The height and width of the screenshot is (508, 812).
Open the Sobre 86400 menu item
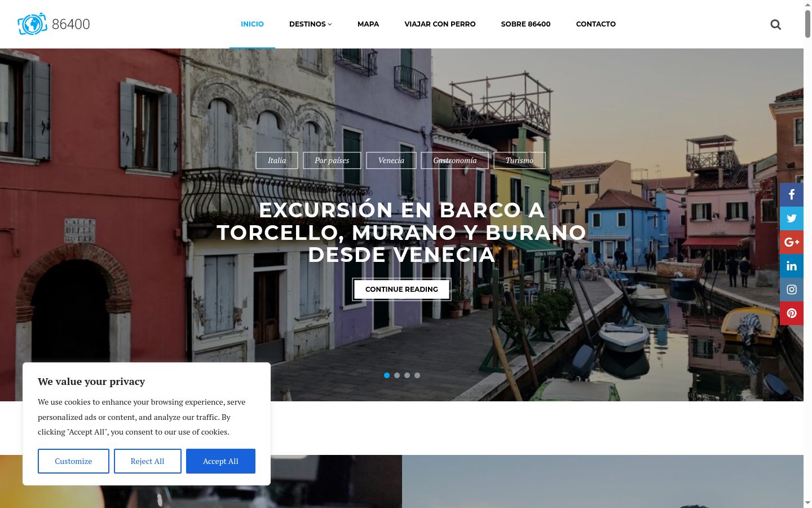pos(526,24)
